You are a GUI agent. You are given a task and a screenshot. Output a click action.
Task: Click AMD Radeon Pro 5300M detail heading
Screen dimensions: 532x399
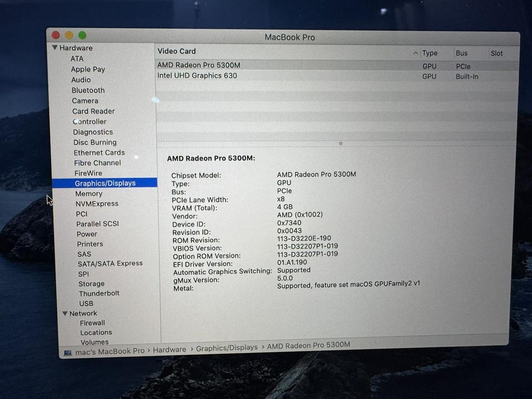pyautogui.click(x=211, y=158)
